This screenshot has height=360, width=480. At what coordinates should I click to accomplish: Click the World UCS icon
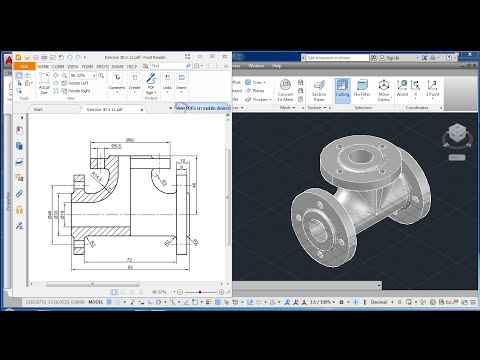(402, 89)
